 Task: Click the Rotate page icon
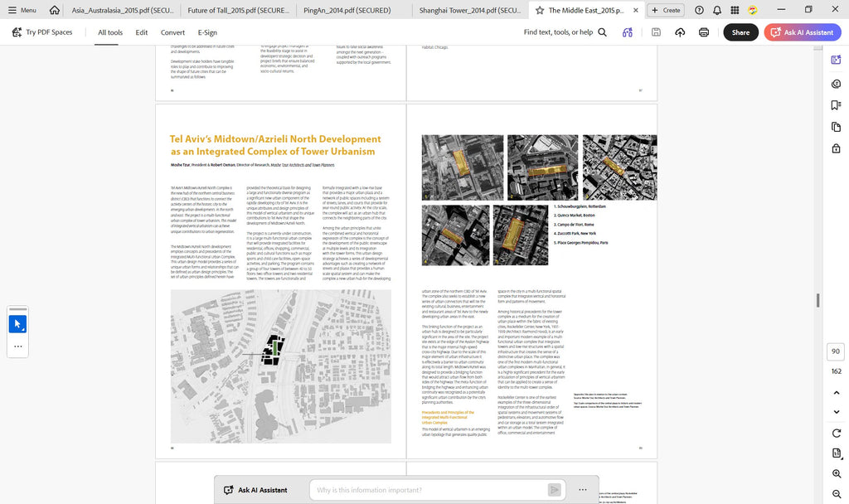[837, 433]
